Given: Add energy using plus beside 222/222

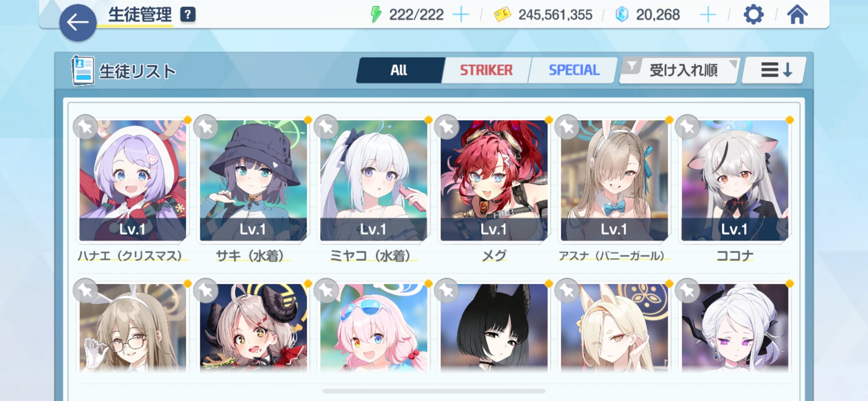Looking at the screenshot, I should tap(460, 15).
